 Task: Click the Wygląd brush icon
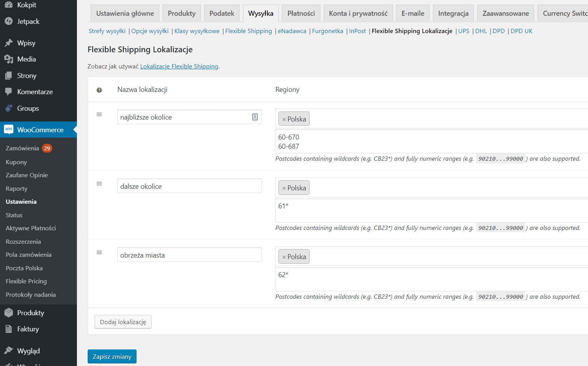[x=8, y=351]
